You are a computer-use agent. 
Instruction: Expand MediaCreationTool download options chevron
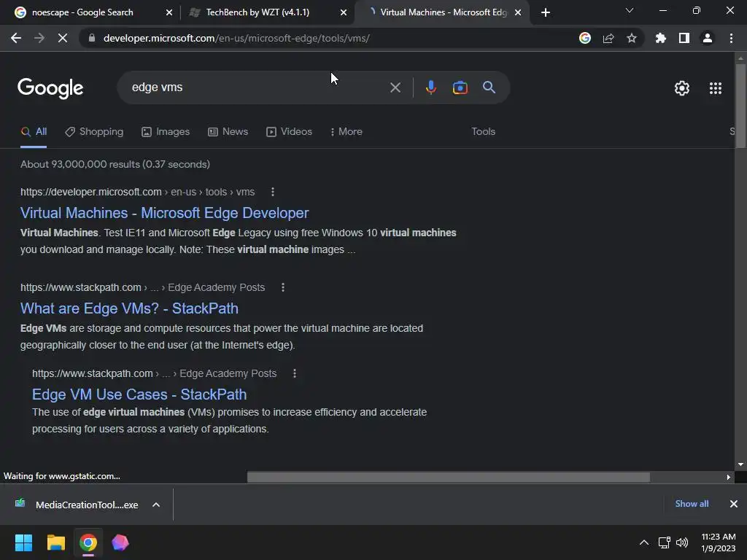coord(156,505)
